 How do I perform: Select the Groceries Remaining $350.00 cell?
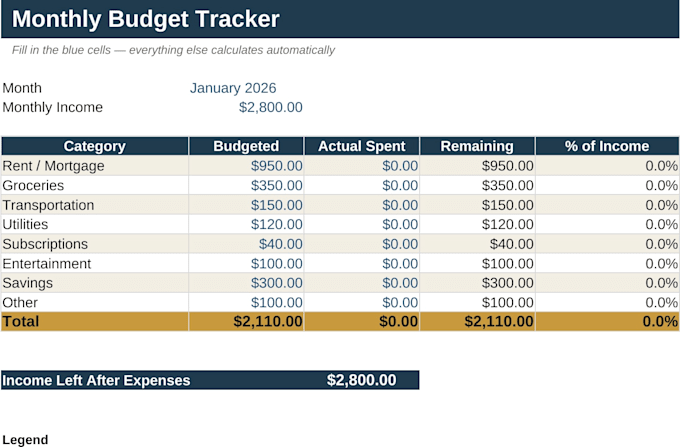(x=477, y=185)
